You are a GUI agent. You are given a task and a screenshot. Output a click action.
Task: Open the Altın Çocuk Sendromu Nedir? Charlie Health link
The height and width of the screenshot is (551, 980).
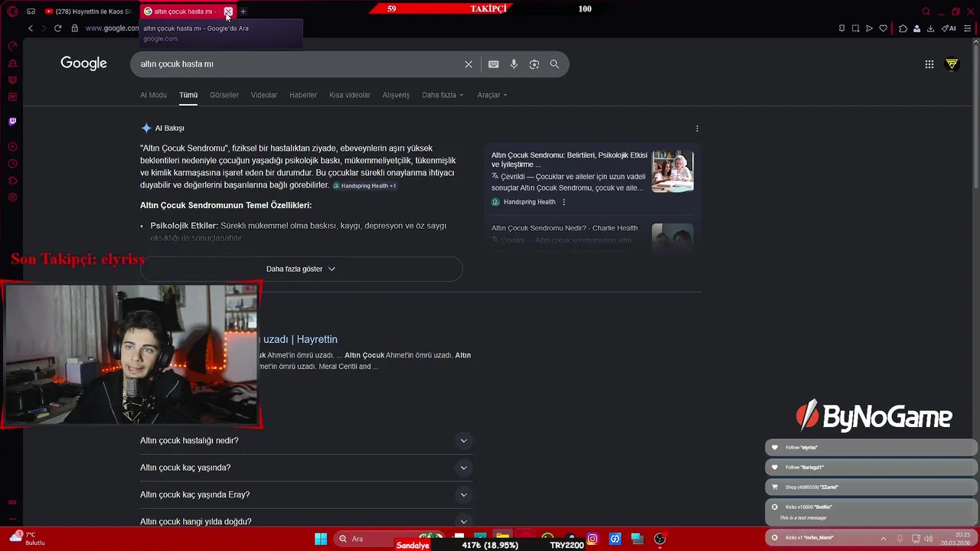coord(564,228)
